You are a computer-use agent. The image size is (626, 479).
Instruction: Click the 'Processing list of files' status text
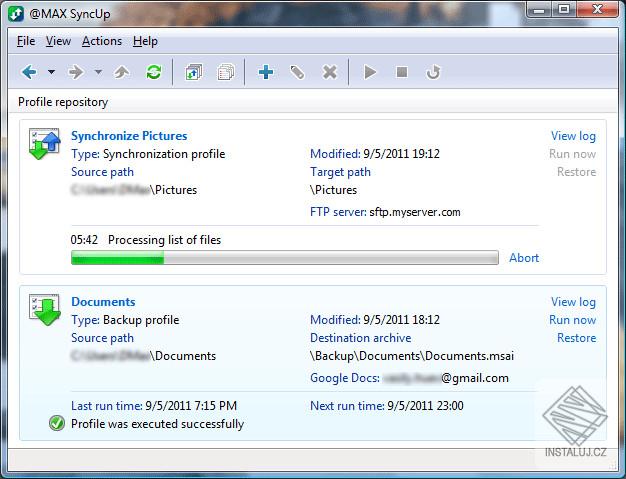pyautogui.click(x=164, y=240)
